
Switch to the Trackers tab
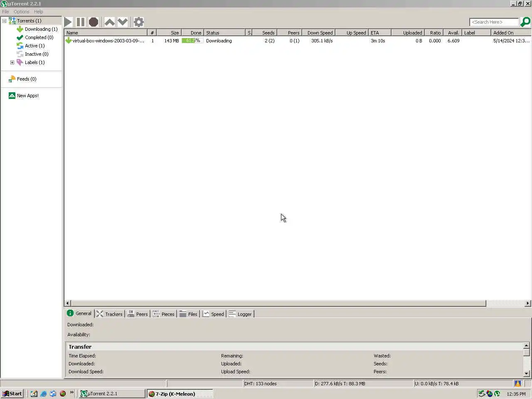[109, 314]
